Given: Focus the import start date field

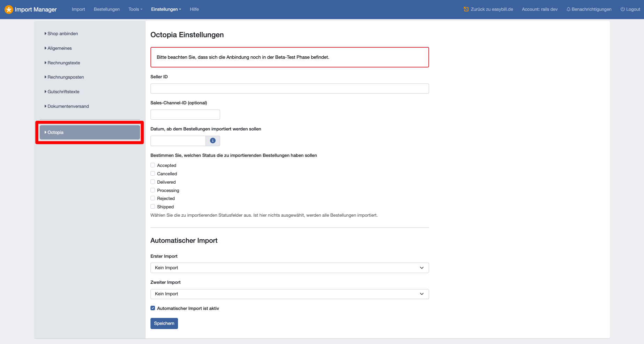Looking at the screenshot, I should click(x=178, y=141).
